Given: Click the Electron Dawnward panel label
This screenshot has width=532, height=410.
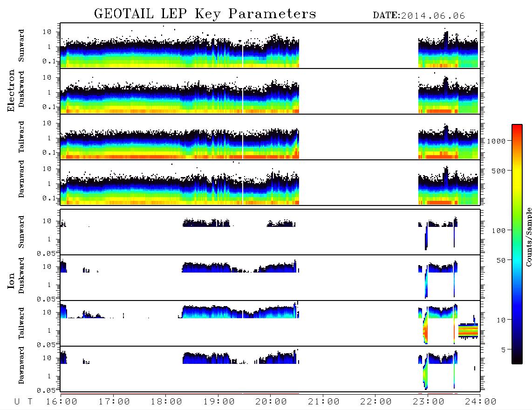Looking at the screenshot, I should tap(21, 179).
